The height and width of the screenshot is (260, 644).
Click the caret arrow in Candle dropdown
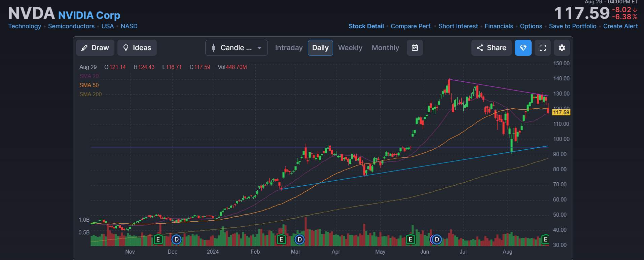(x=259, y=48)
